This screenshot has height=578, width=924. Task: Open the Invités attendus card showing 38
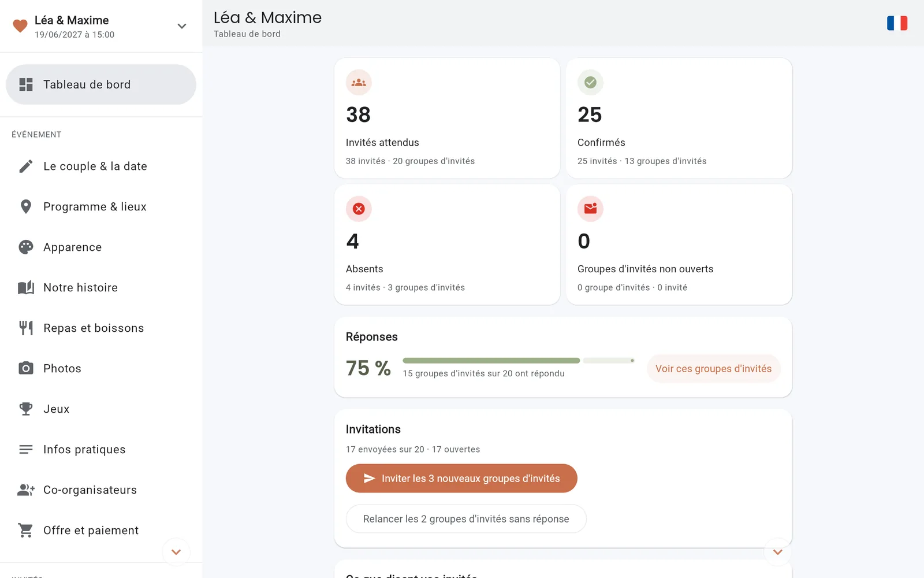[447, 118]
